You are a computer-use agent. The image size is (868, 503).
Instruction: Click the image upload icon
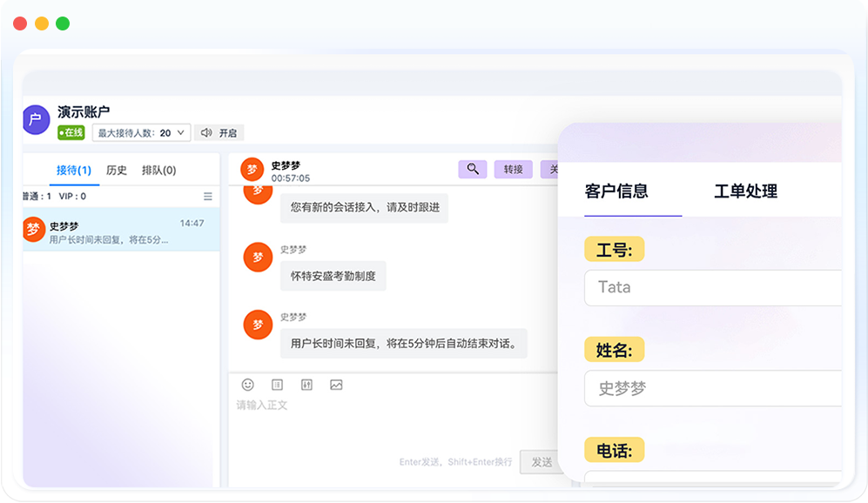(336, 385)
